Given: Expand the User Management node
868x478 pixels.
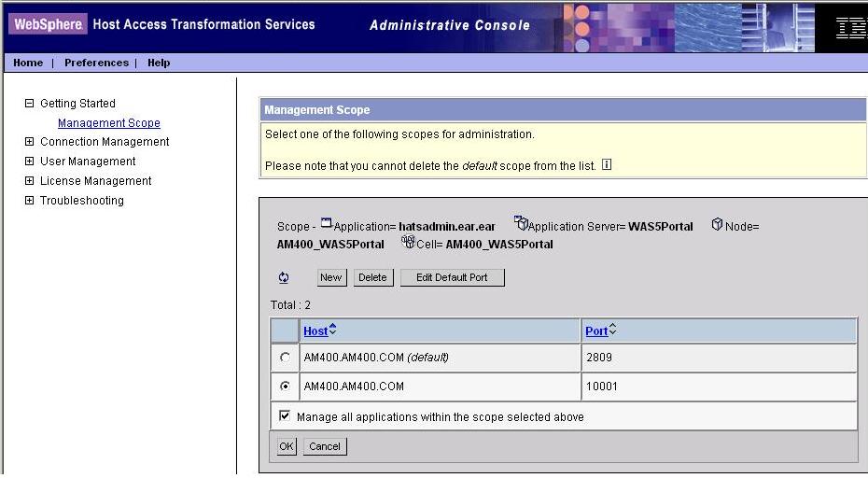Looking at the screenshot, I should point(29,162).
